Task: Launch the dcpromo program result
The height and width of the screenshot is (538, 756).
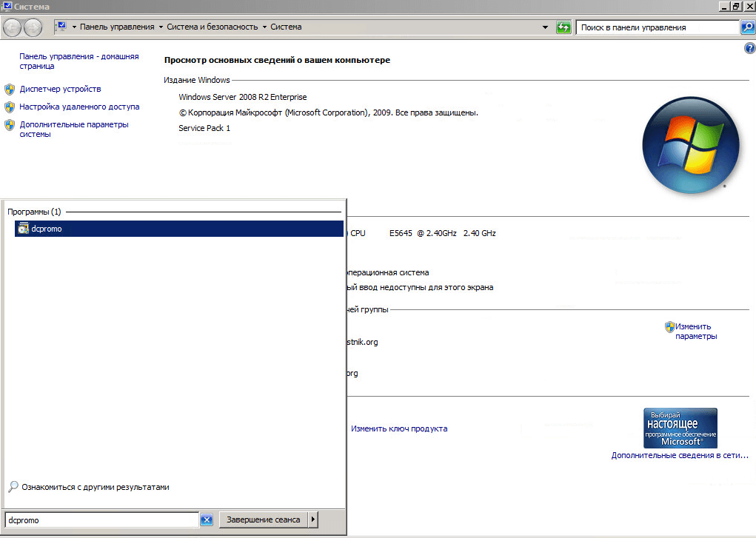Action: pos(47,229)
